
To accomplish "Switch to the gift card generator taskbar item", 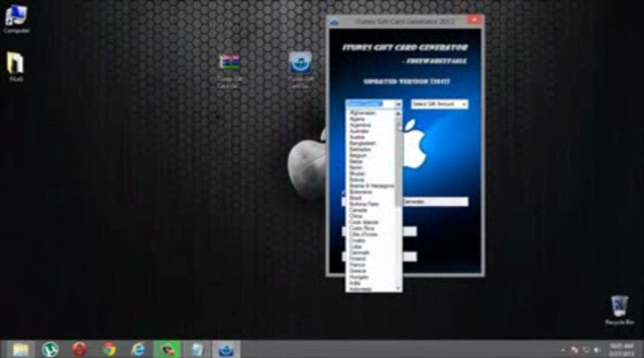I will (x=226, y=350).
